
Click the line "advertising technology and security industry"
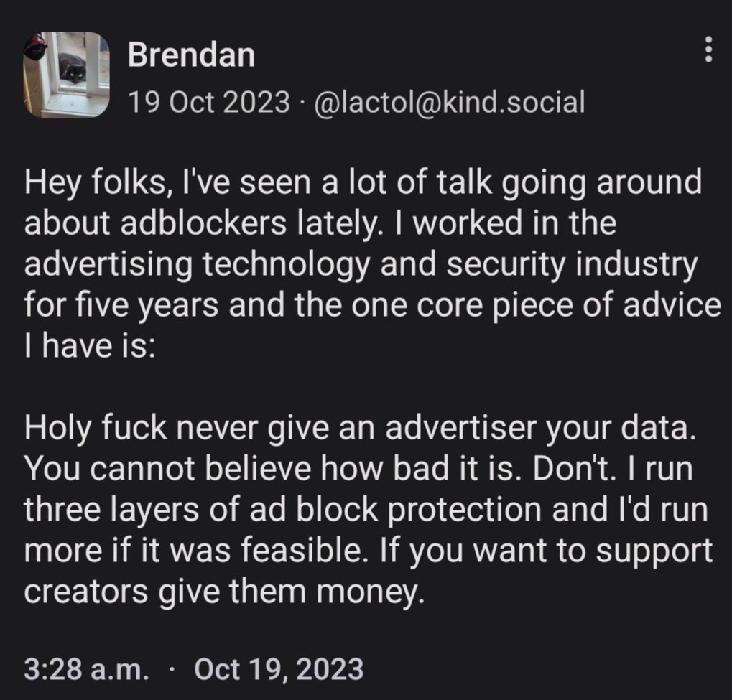click(361, 266)
